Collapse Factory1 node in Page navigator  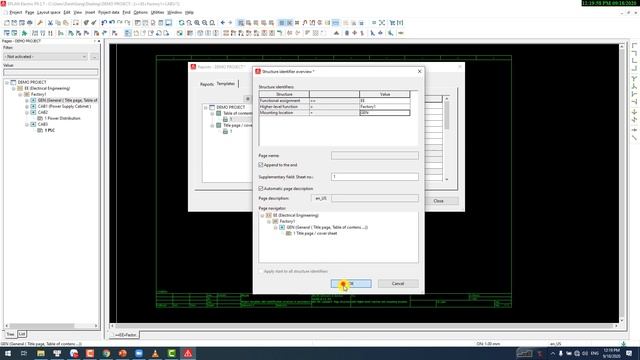coord(269,221)
